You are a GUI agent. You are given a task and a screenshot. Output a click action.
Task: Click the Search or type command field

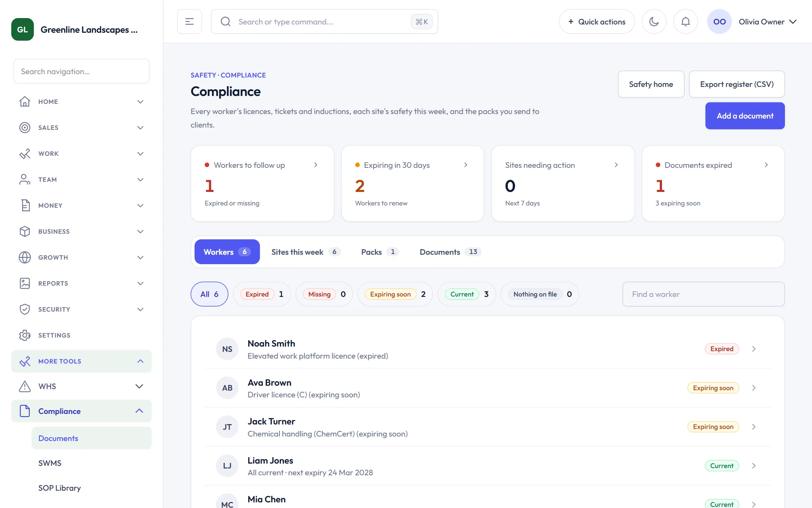click(x=324, y=21)
